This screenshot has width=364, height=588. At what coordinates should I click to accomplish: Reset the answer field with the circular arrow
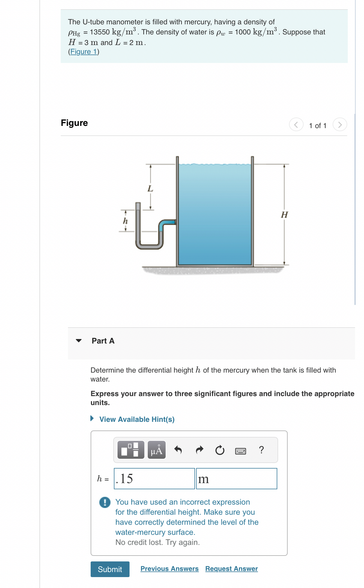[x=220, y=449]
